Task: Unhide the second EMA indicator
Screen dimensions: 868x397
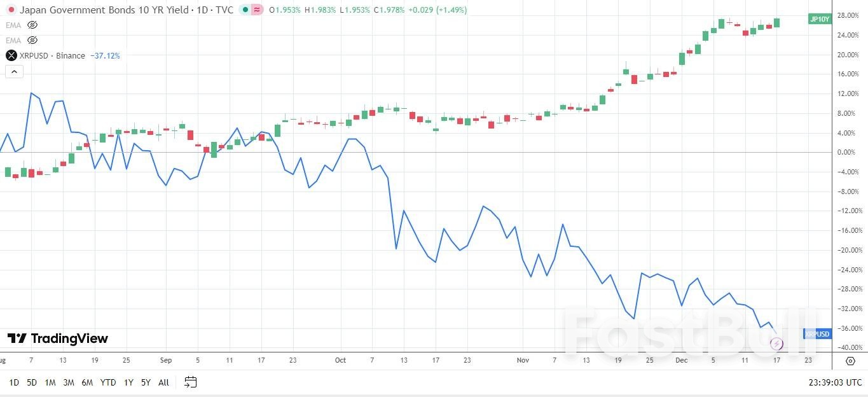Action: click(x=32, y=40)
